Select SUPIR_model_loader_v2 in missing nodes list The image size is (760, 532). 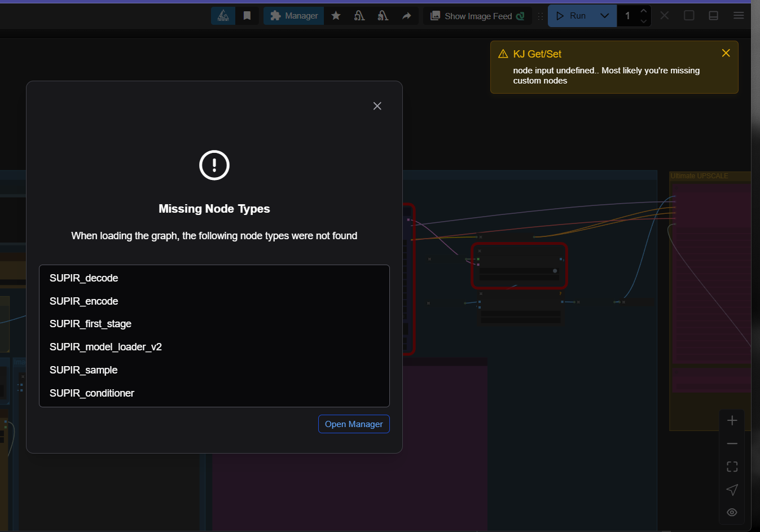point(106,347)
